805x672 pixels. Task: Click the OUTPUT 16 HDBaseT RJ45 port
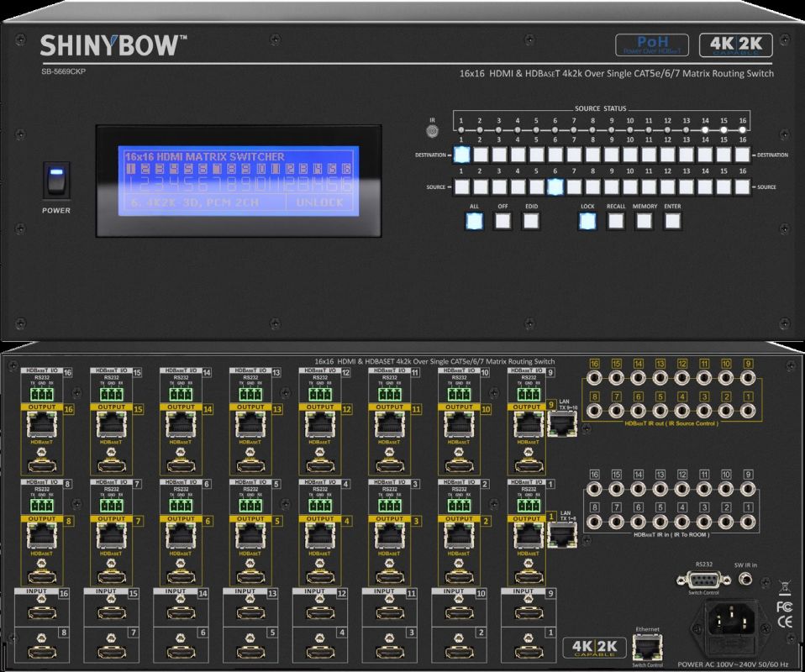pyautogui.click(x=41, y=425)
